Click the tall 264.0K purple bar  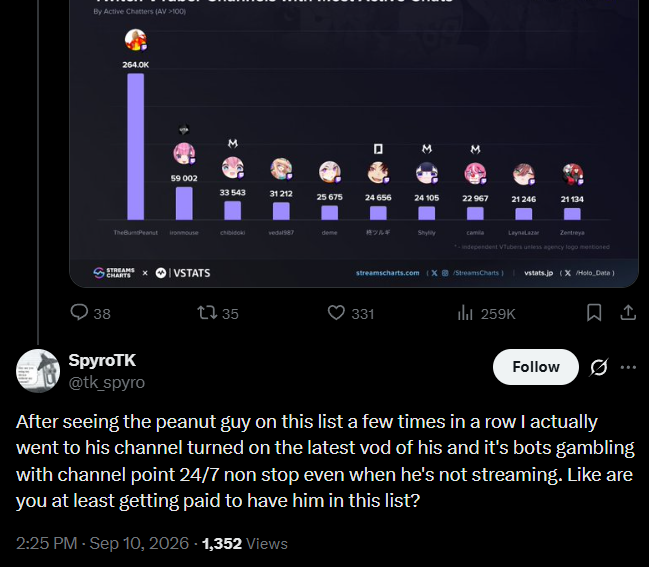[x=136, y=147]
